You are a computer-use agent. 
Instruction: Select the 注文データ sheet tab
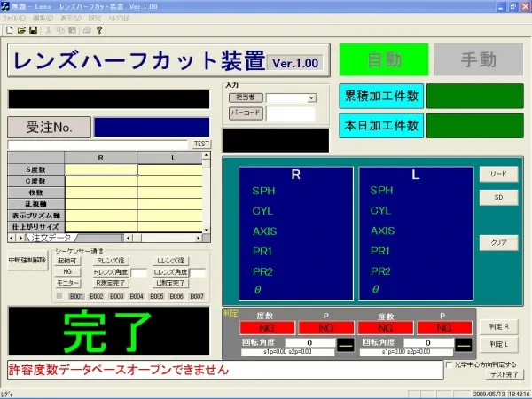coord(51,238)
